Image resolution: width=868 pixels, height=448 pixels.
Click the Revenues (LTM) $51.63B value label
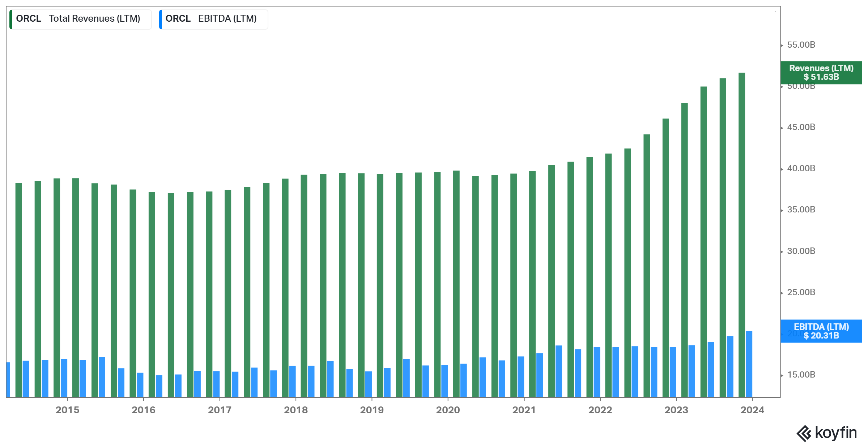tap(821, 73)
